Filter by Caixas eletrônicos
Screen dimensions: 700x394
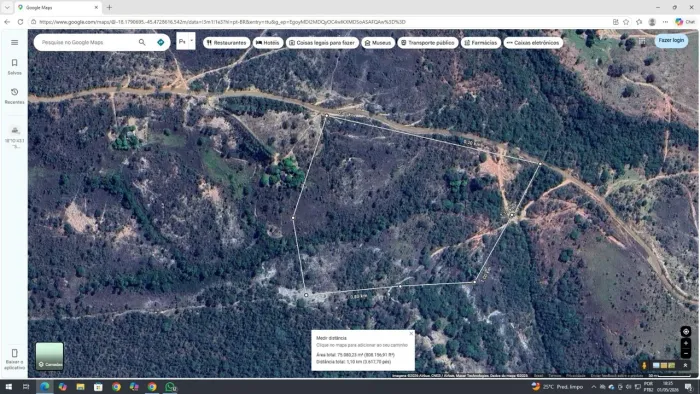pyautogui.click(x=533, y=43)
